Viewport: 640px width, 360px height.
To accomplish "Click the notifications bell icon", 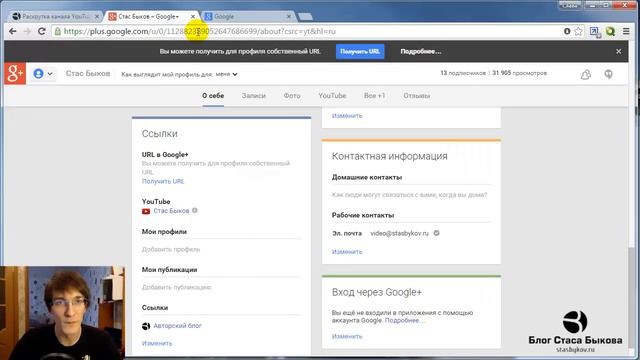I will 586,74.
